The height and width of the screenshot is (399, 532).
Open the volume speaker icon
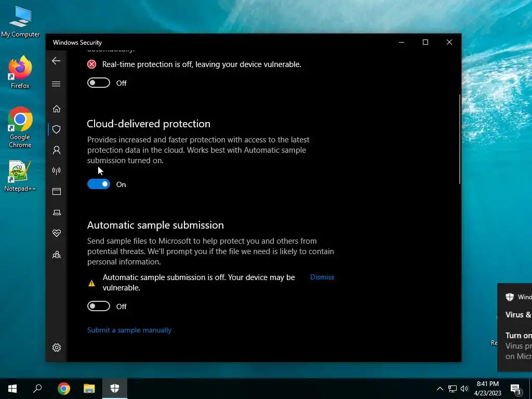(464, 389)
